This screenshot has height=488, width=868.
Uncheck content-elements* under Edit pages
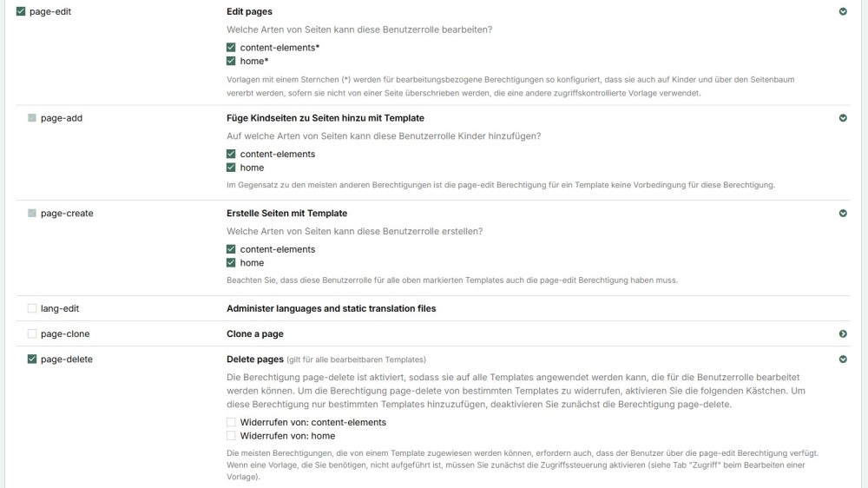(231, 48)
